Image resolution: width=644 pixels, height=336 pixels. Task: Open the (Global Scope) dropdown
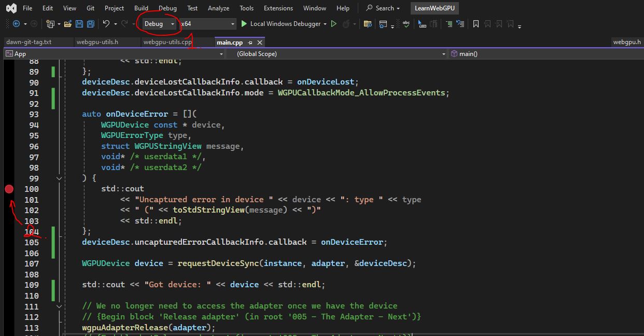click(x=337, y=54)
